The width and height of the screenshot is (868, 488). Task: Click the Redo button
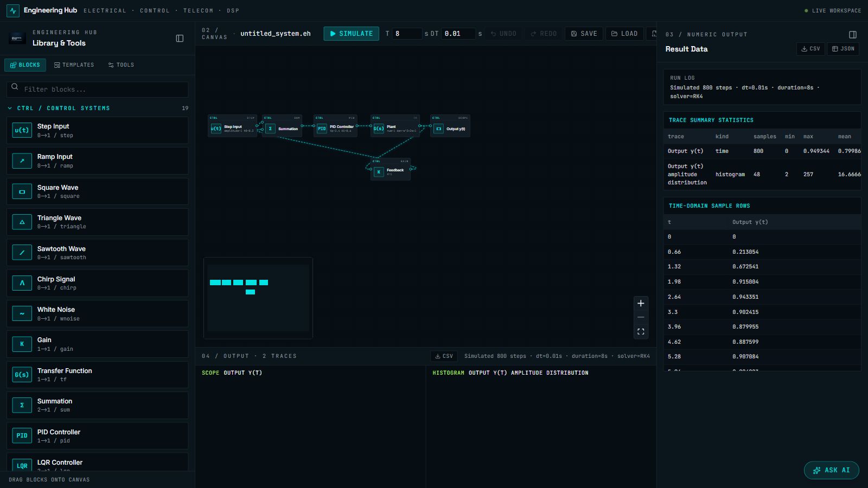coord(544,34)
